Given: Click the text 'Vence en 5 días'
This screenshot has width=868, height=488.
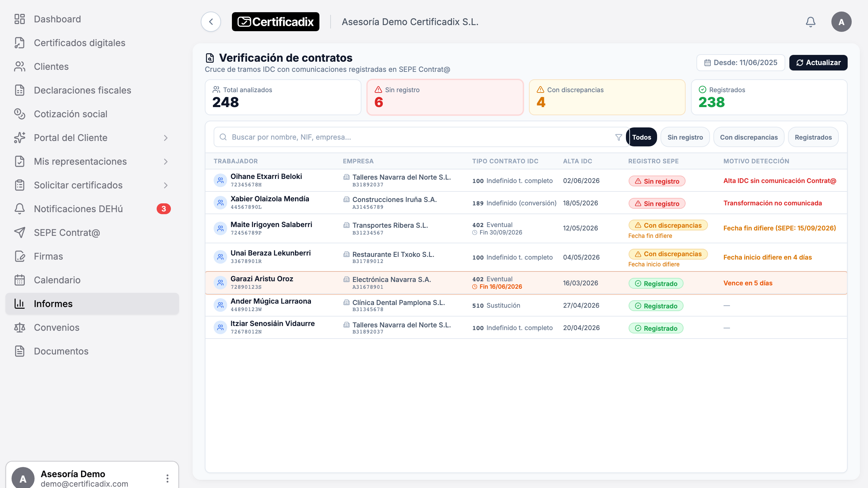Looking at the screenshot, I should click(748, 283).
